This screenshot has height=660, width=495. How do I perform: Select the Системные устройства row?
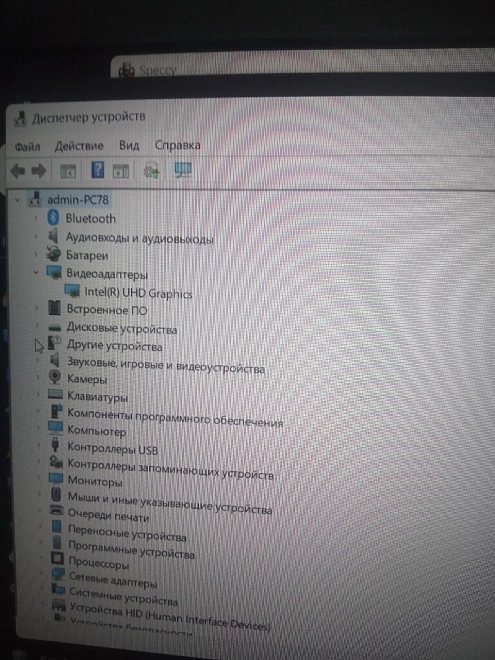click(123, 596)
